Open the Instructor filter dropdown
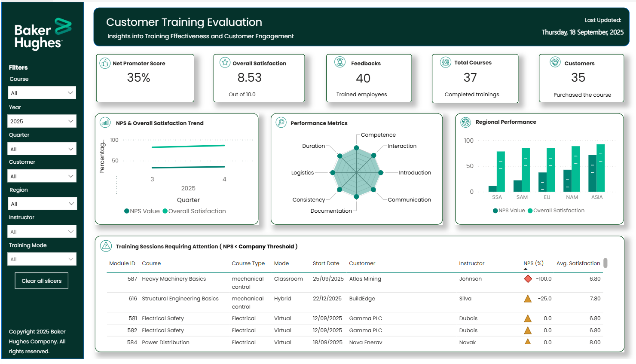The height and width of the screenshot is (364, 636). [x=42, y=232]
